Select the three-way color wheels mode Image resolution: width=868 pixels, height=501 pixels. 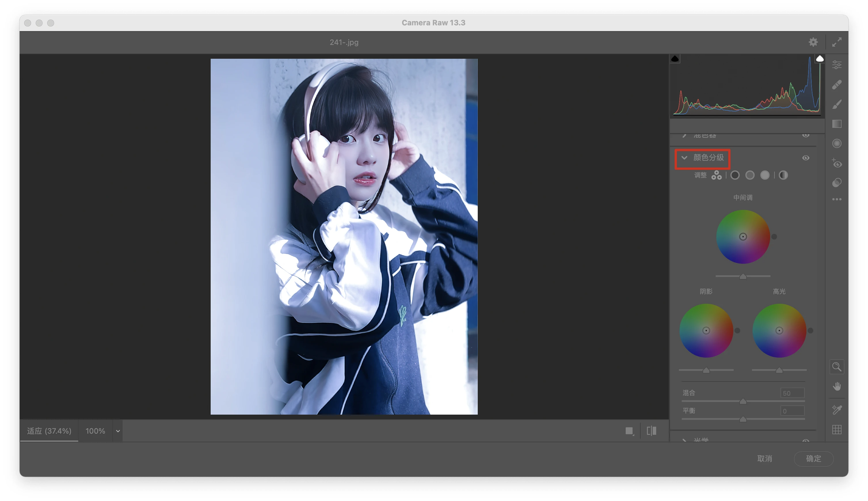(716, 175)
